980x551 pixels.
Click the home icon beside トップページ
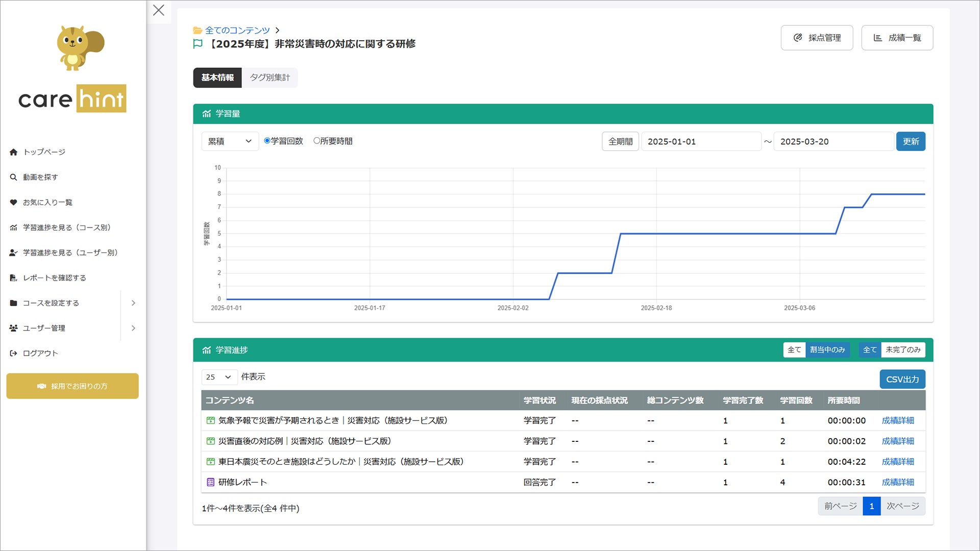[13, 152]
